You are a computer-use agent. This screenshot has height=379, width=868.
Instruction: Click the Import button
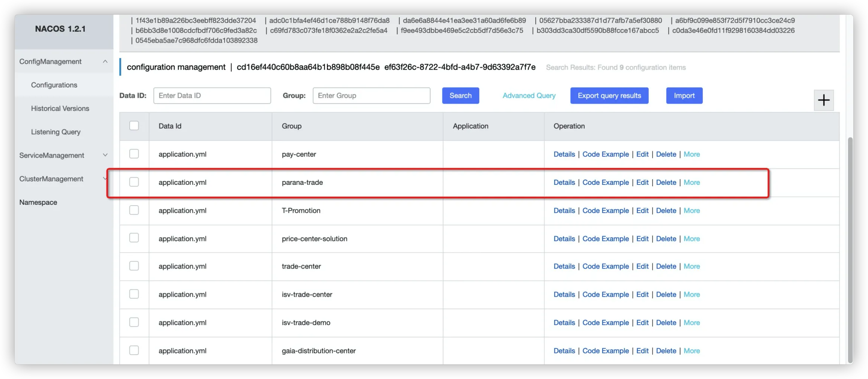coord(684,96)
